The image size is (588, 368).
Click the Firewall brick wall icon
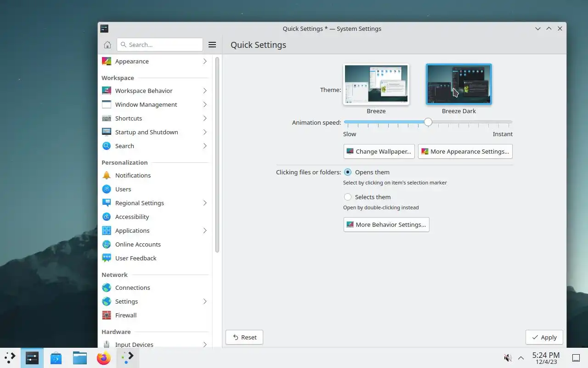coord(107,315)
